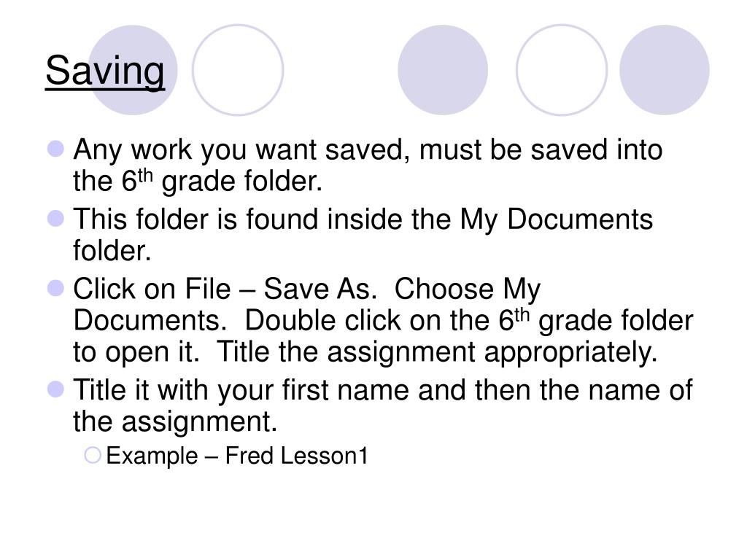Click the line 'the assignment.'

176,421
